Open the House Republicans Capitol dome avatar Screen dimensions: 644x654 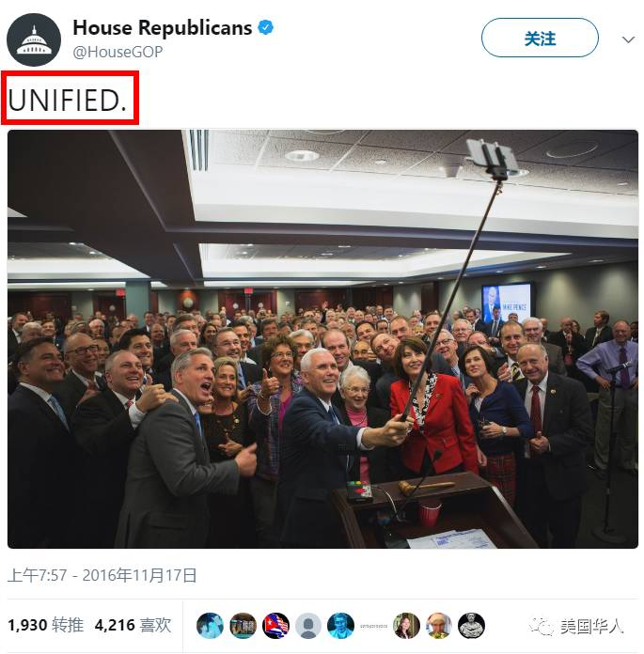(34, 39)
